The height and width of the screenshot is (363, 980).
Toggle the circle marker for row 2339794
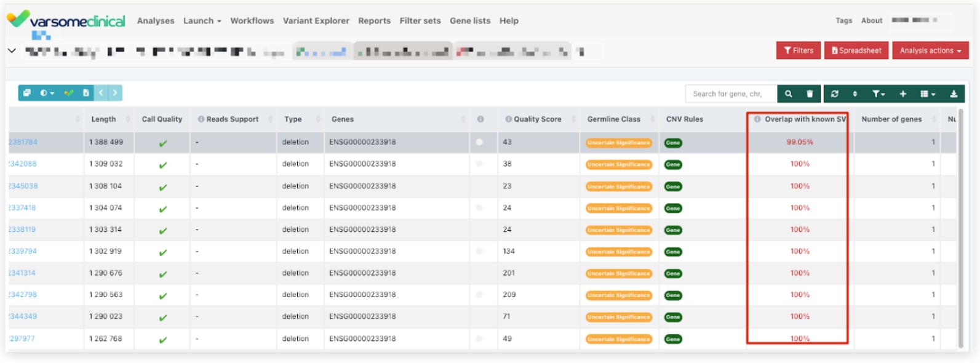point(479,251)
